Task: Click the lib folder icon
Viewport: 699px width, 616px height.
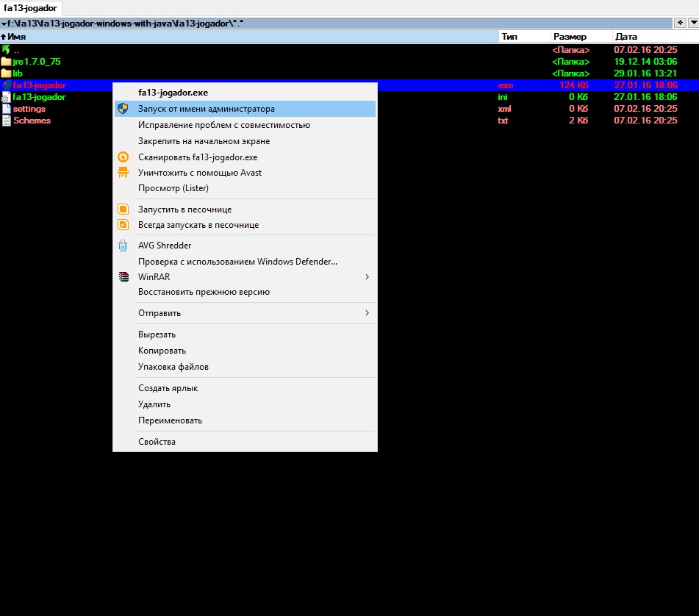Action: (x=6, y=73)
